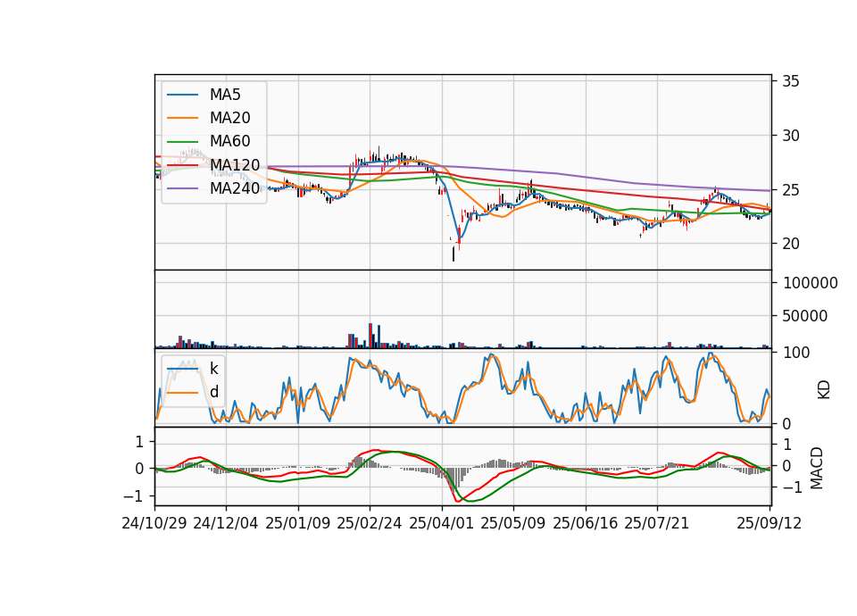Click the 25/01/09 date axis label
Viewport: 857px width, 616px height.
click(x=298, y=523)
